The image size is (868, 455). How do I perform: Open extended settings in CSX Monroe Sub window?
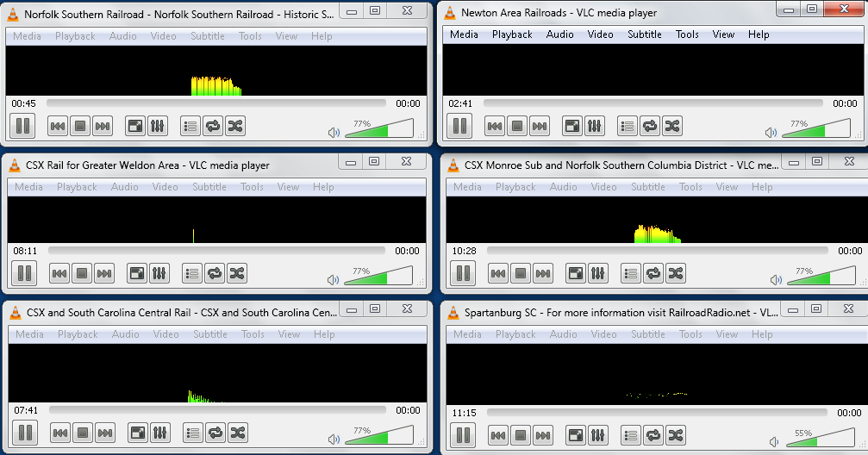(598, 273)
